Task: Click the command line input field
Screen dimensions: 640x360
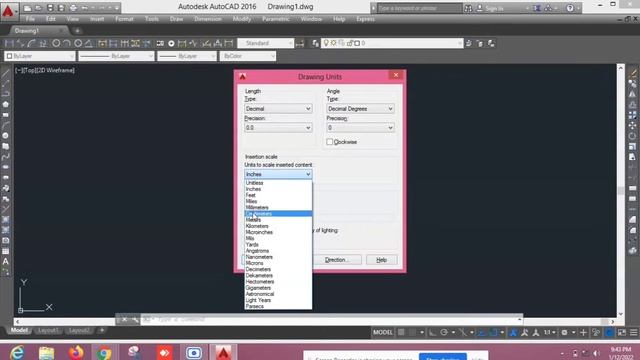Action: (331, 319)
